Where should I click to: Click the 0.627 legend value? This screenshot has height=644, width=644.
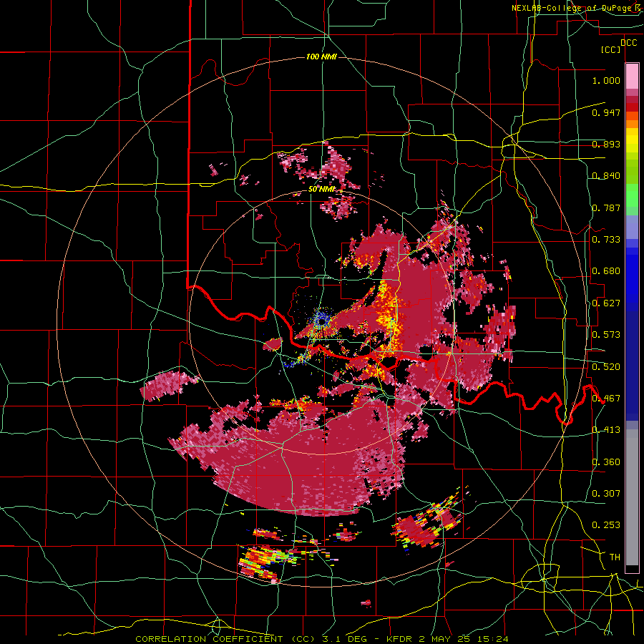click(x=606, y=303)
